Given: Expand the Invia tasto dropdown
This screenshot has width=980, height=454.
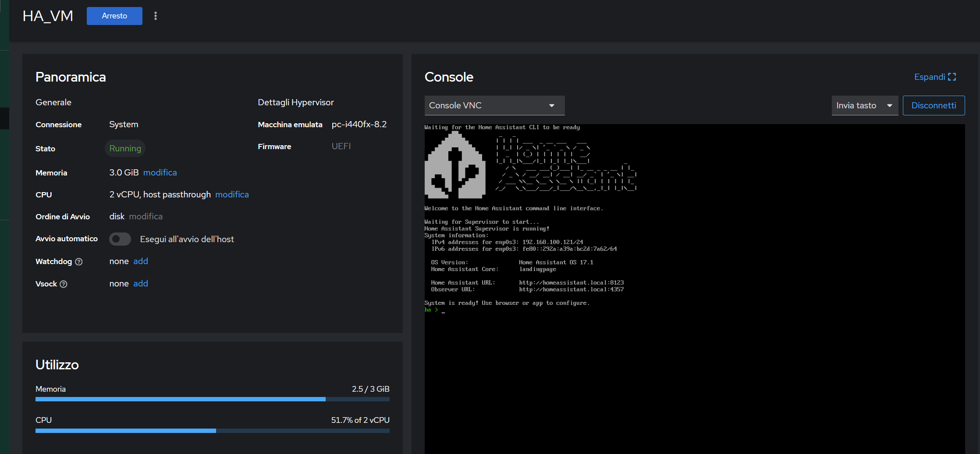Looking at the screenshot, I should tap(864, 106).
